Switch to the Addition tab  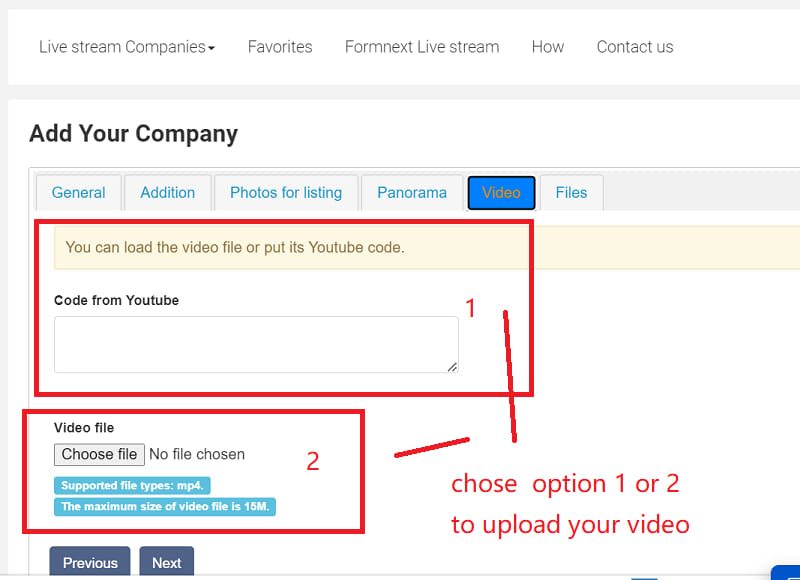coord(168,193)
